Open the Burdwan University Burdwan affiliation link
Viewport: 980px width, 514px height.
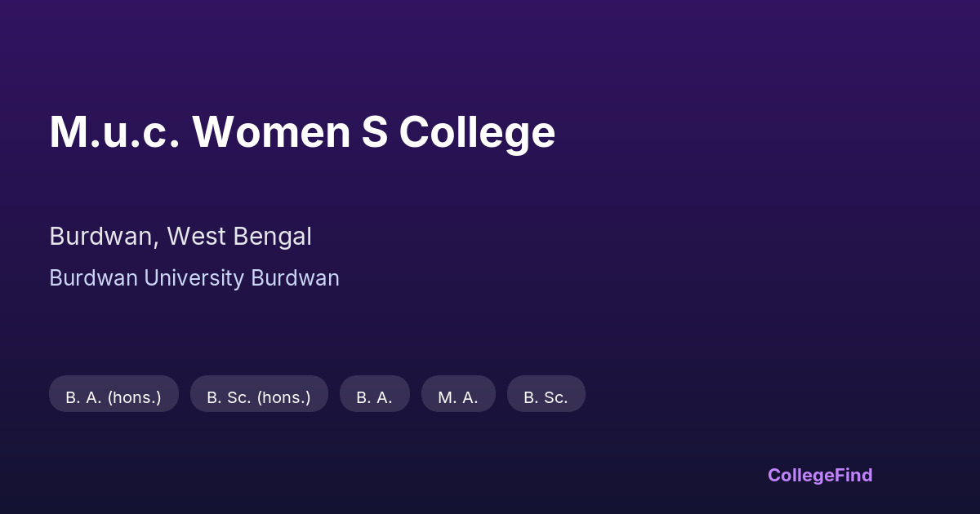(194, 278)
